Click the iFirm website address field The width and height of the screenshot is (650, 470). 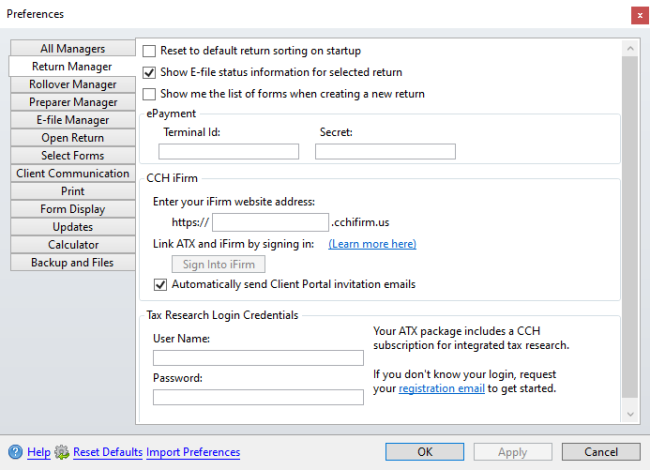tap(270, 223)
